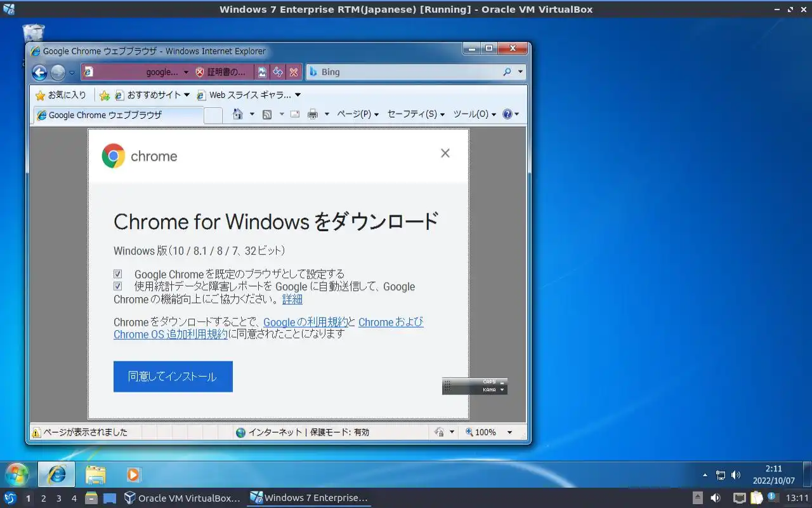The image size is (812, 508).
Task: Switch to host virtual desktop 3
Action: (x=58, y=498)
